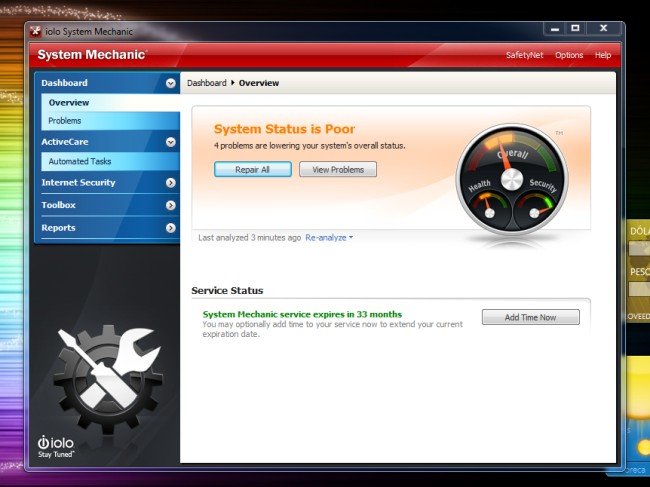
Task: Expand the Reports section arrow
Action: 170,228
